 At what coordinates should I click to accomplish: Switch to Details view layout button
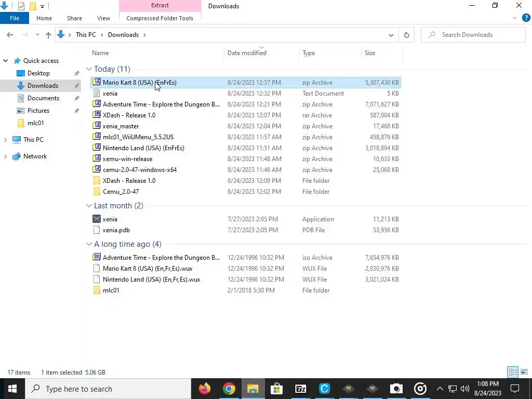tap(513, 372)
